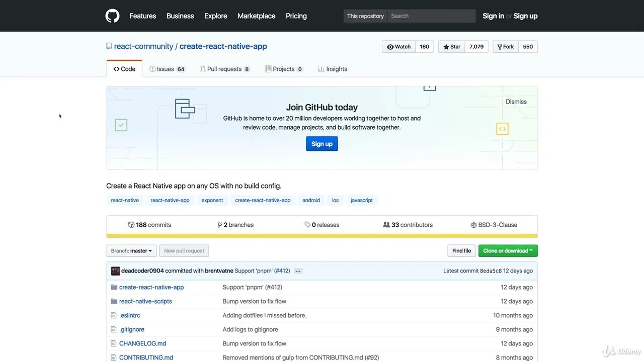Open the brentvatne committer link
644x362 pixels.
tap(219, 270)
